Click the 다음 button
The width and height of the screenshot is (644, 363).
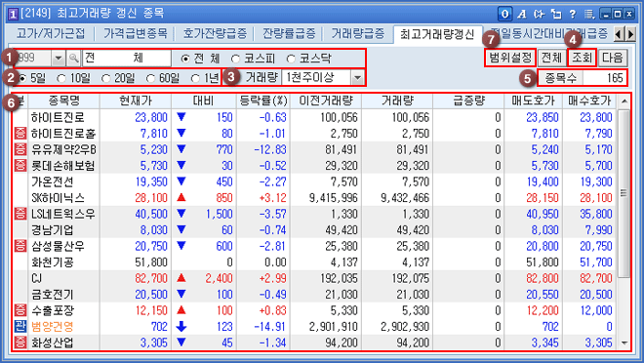[x=613, y=58]
